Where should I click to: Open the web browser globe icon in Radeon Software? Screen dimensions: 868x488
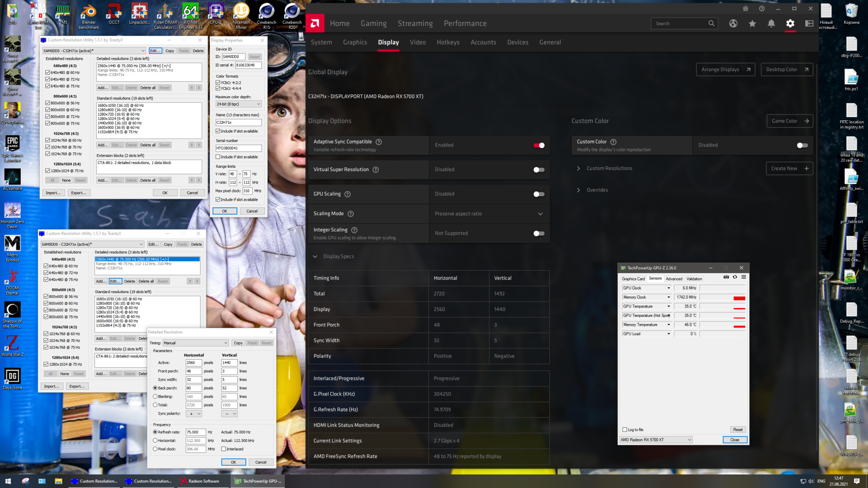[733, 24]
